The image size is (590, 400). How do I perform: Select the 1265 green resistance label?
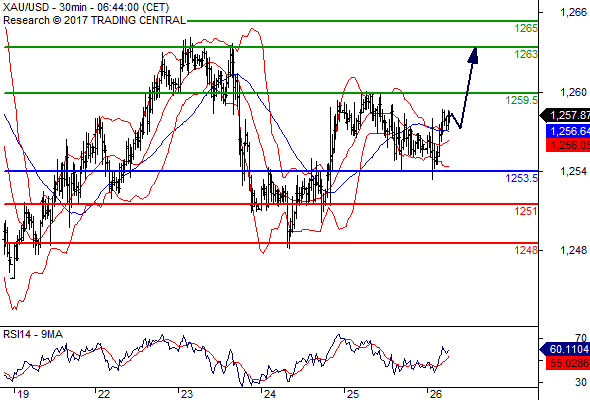pyautogui.click(x=526, y=28)
